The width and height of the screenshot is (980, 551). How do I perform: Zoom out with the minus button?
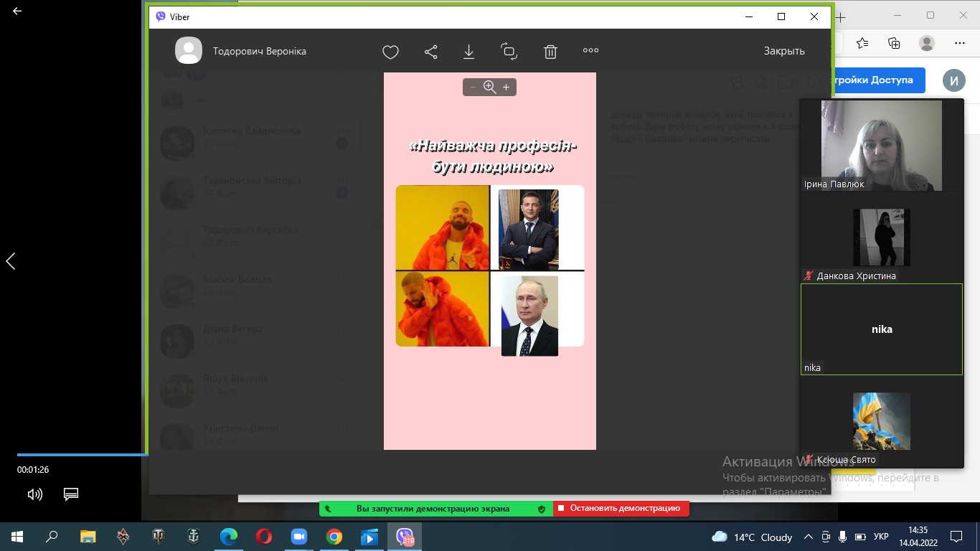pos(473,87)
